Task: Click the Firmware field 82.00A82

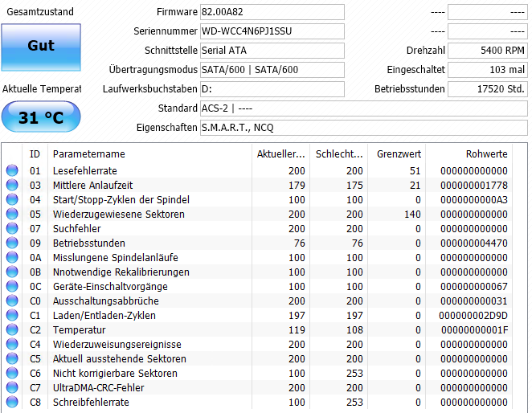Action: (272, 12)
